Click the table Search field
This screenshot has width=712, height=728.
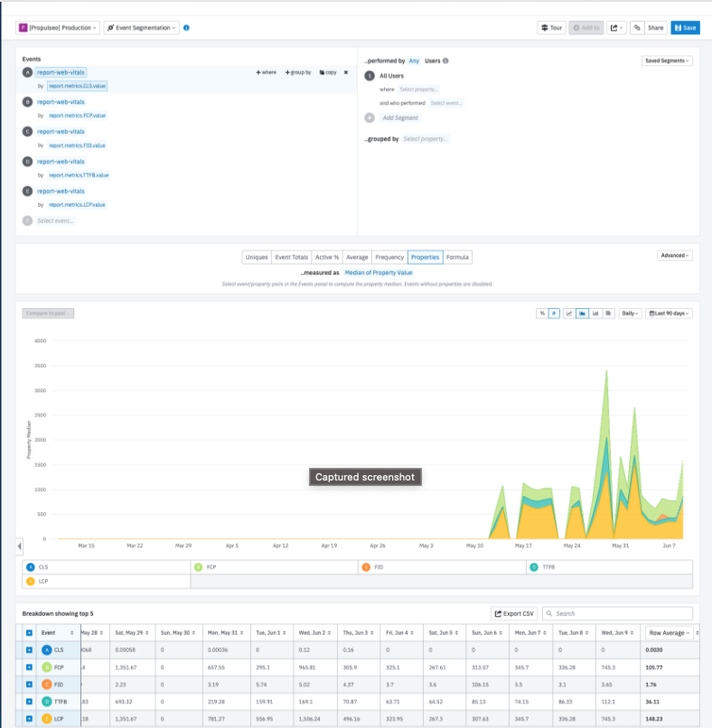pyautogui.click(x=618, y=614)
